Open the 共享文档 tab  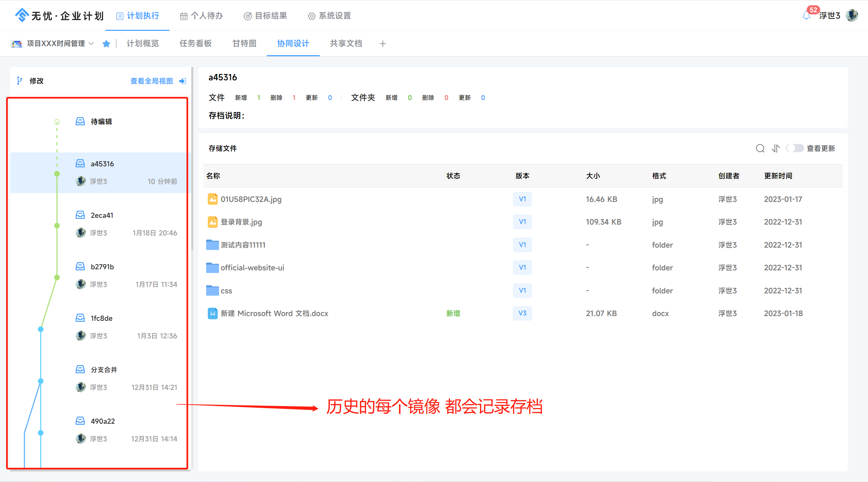(346, 44)
